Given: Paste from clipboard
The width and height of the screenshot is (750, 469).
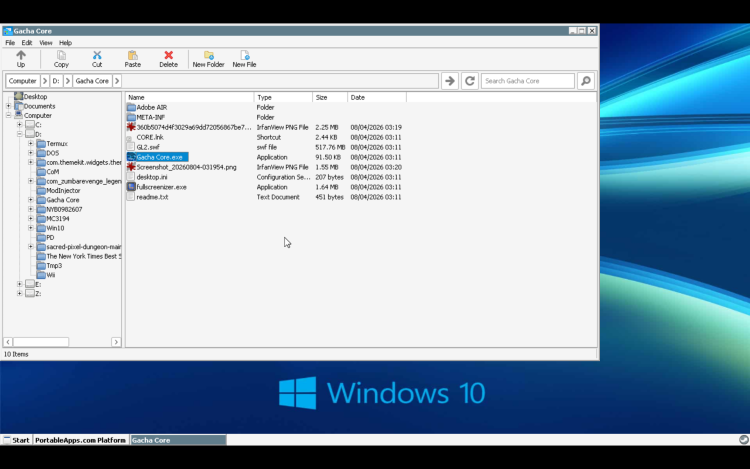Looking at the screenshot, I should click(132, 59).
